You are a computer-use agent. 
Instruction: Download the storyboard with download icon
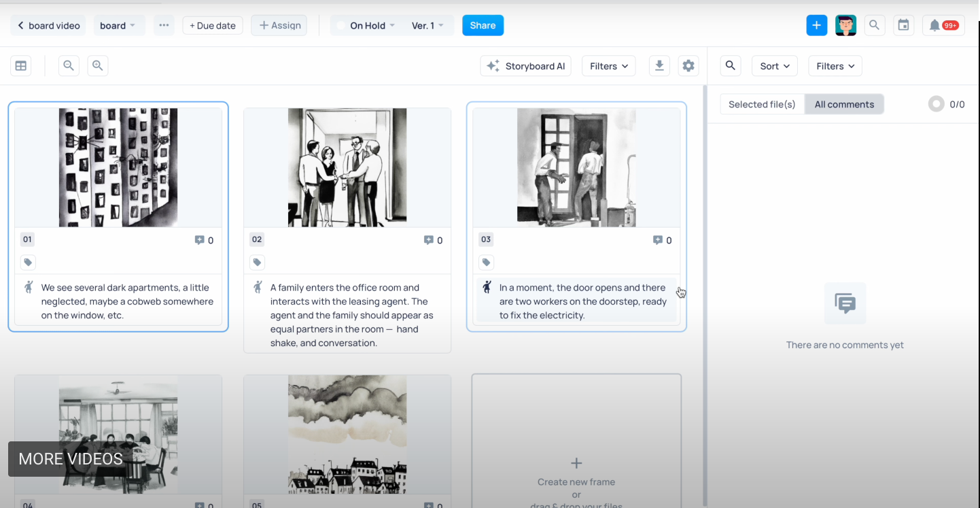(x=659, y=66)
